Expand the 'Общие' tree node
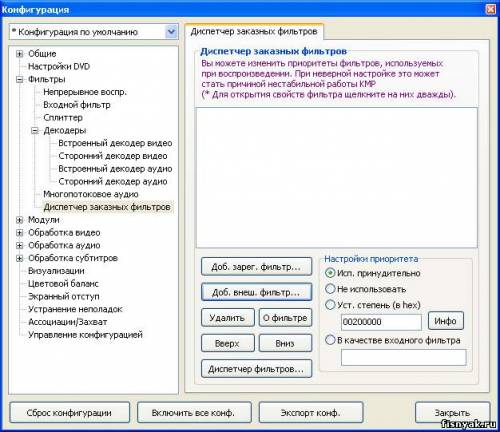The image size is (500, 432). coord(20,54)
